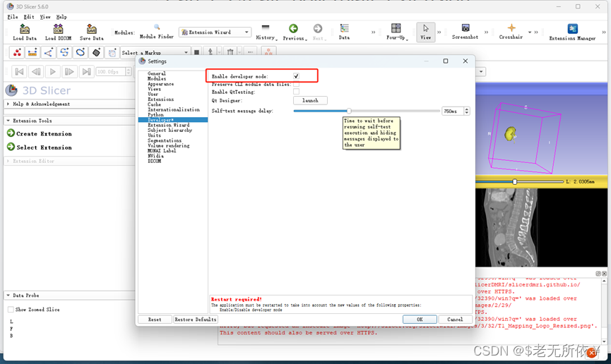The height and width of the screenshot is (364, 611).
Task: Click Restore Defaults button
Action: point(196,320)
